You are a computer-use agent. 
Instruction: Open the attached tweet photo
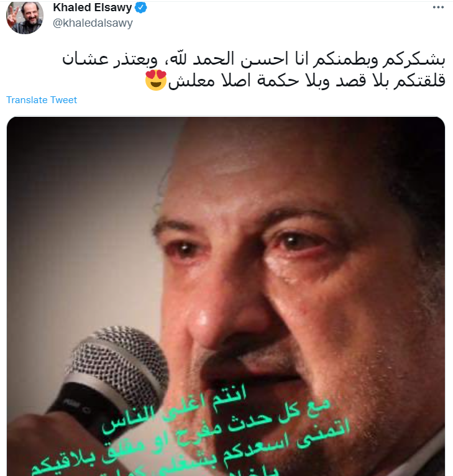pos(226,296)
